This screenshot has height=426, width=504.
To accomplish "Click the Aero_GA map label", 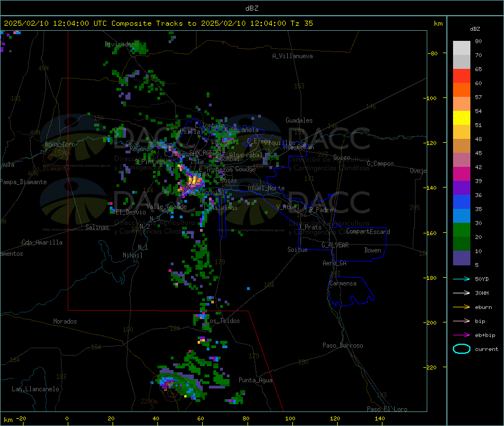I will tap(335, 263).
